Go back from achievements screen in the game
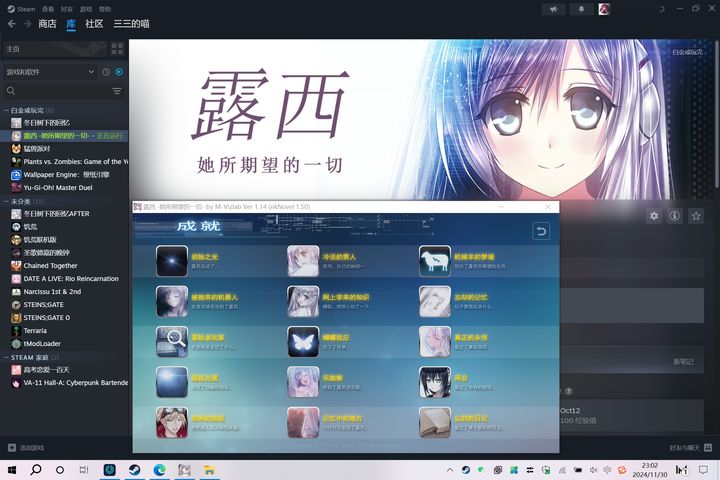 (541, 231)
